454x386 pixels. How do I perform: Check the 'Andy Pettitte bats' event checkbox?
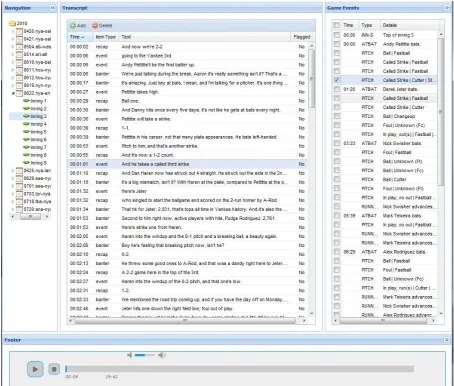(337, 44)
